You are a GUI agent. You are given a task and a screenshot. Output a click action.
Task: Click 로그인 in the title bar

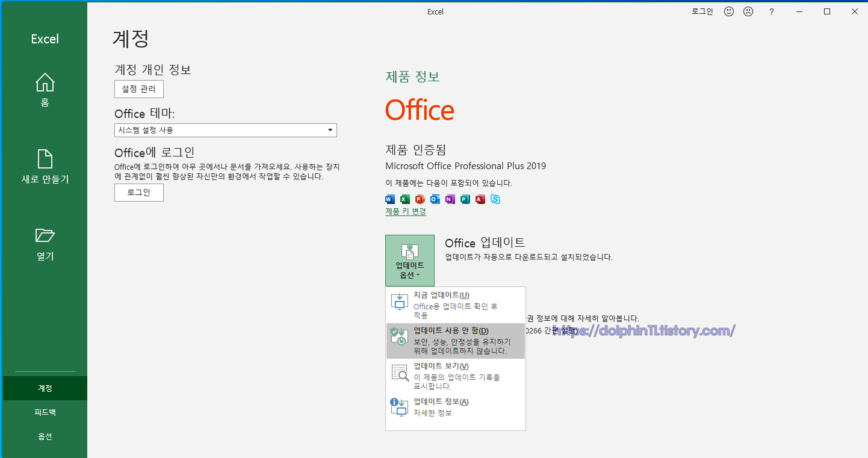click(702, 11)
